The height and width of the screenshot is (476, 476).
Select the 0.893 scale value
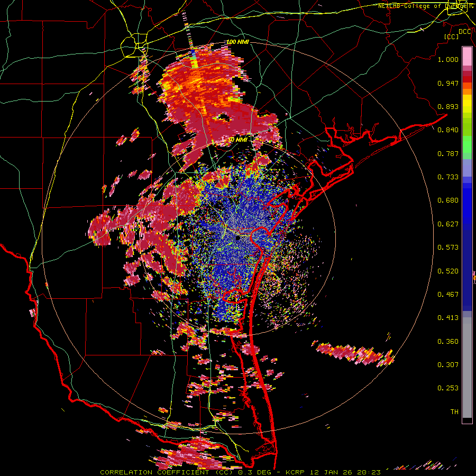(x=448, y=106)
